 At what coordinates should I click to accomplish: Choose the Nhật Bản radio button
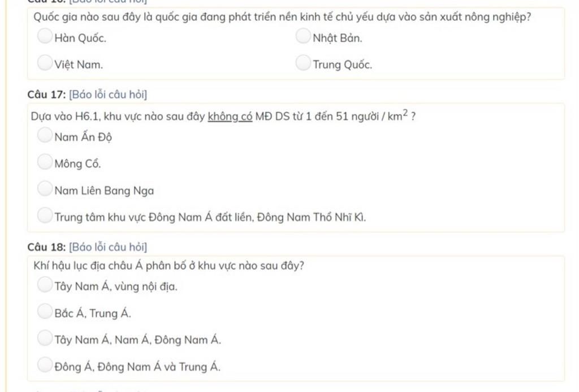[303, 36]
